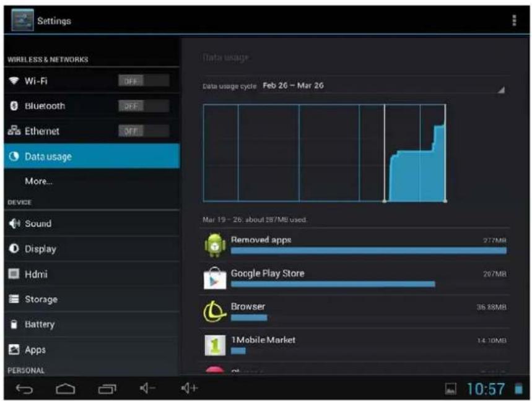532x401 pixels.
Task: Tap the volume up icon
Action: [x=189, y=388]
